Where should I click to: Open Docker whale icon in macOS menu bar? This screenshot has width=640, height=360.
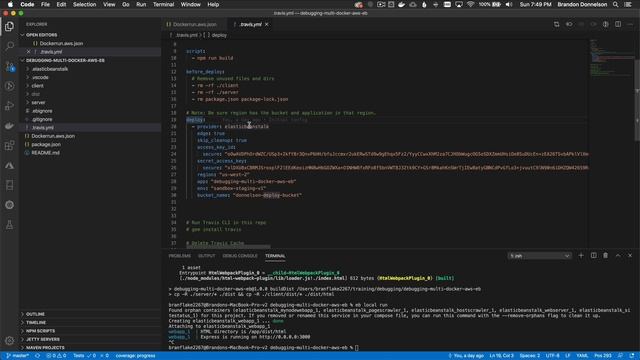coord(402,4)
